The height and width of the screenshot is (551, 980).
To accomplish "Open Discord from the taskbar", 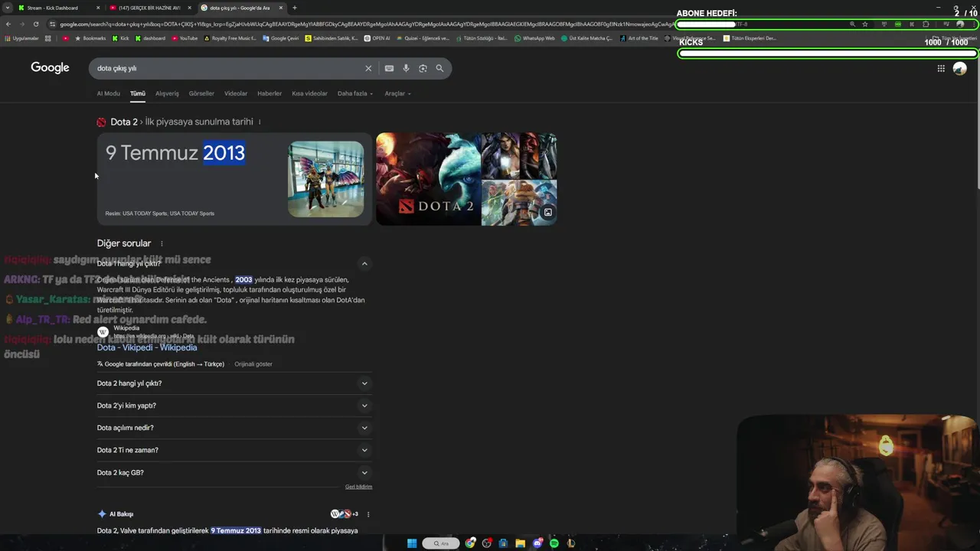I will pos(537,543).
